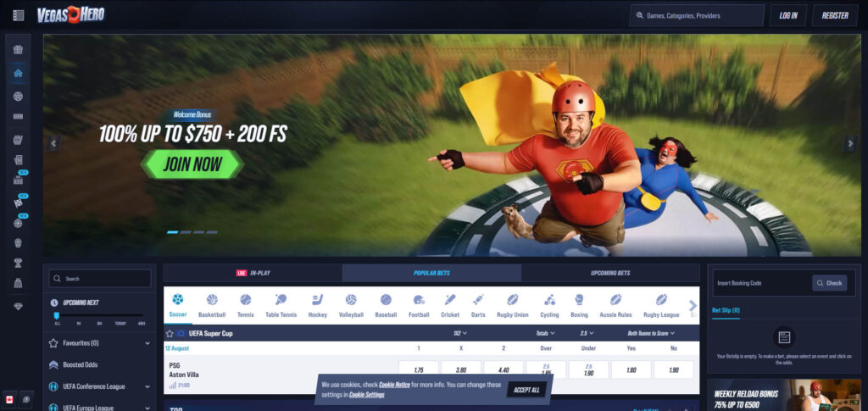Show previous banner with the left arrow

pos(53,144)
